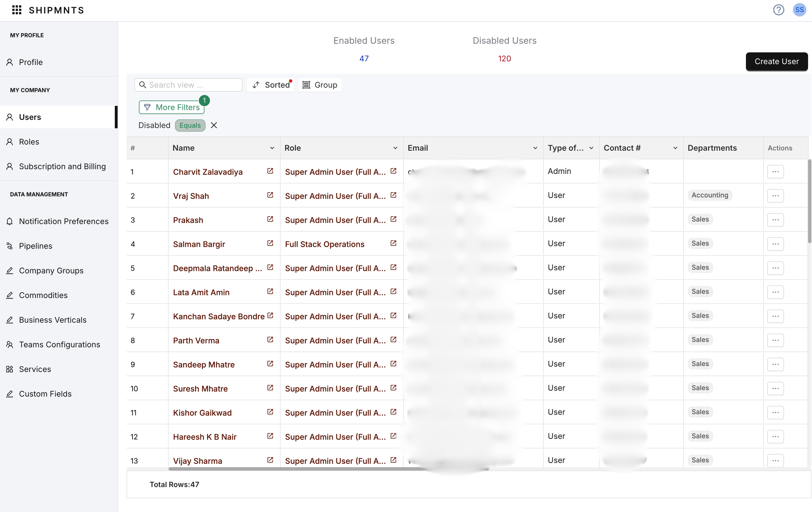Open Notification Preferences
The width and height of the screenshot is (812, 512).
(59, 221)
